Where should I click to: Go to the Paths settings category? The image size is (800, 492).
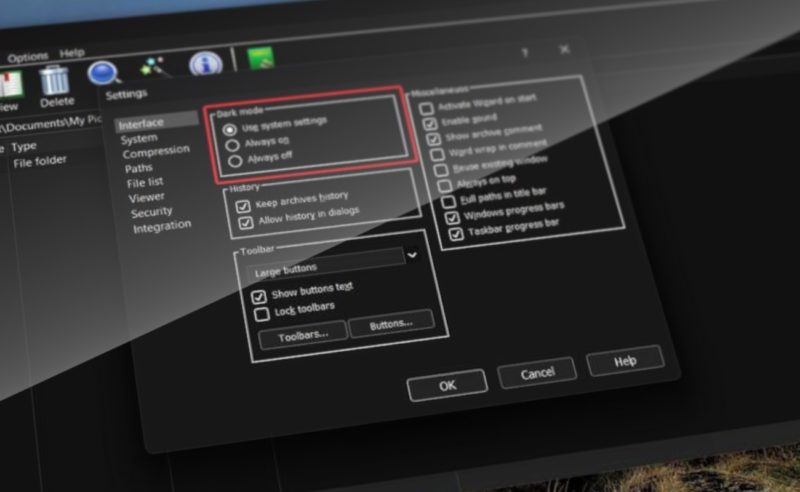point(138,168)
